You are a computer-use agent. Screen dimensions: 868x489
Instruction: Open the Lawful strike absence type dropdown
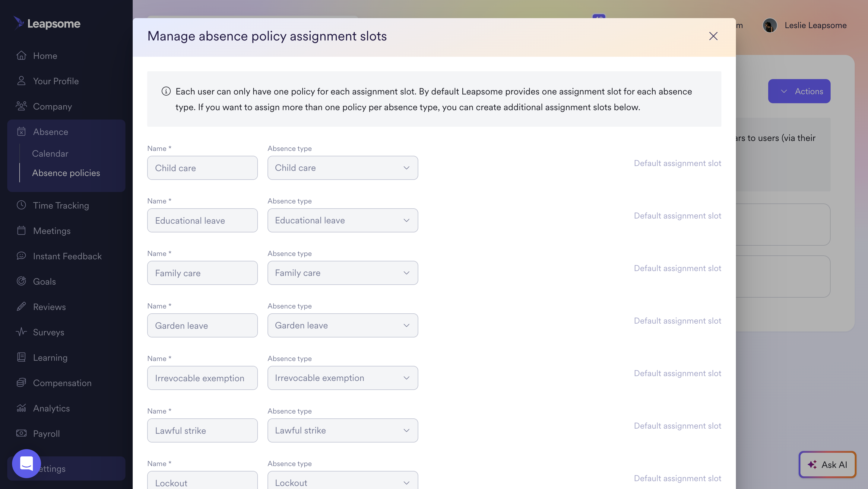click(x=342, y=430)
